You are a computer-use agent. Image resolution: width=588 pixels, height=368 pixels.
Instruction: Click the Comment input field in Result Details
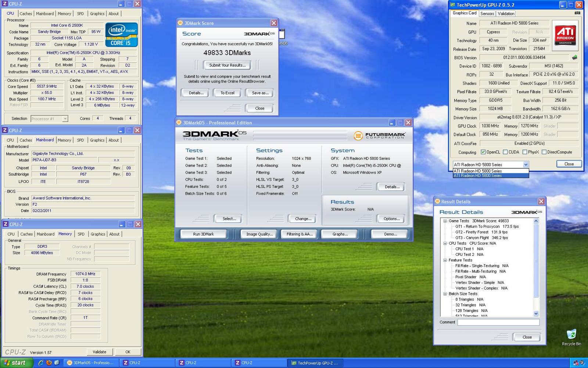[x=498, y=322]
